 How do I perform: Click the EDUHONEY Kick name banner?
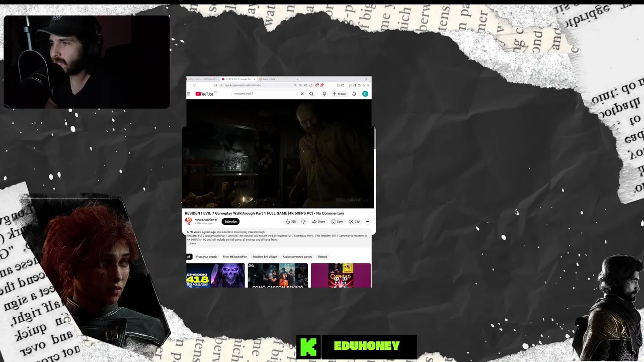pyautogui.click(x=357, y=347)
